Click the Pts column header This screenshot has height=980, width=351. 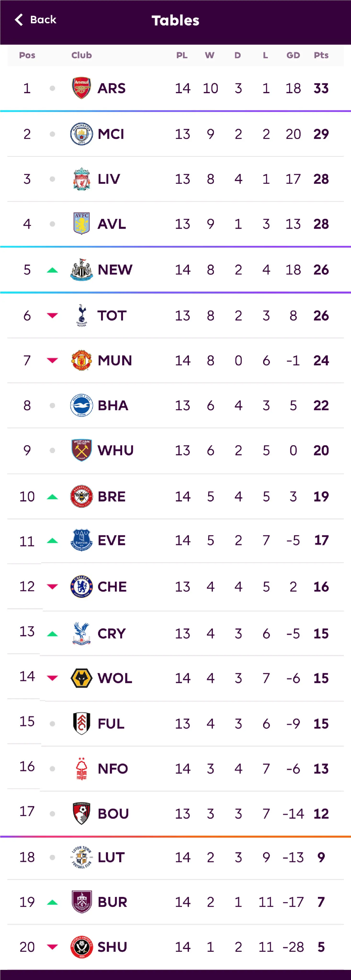[x=321, y=55]
